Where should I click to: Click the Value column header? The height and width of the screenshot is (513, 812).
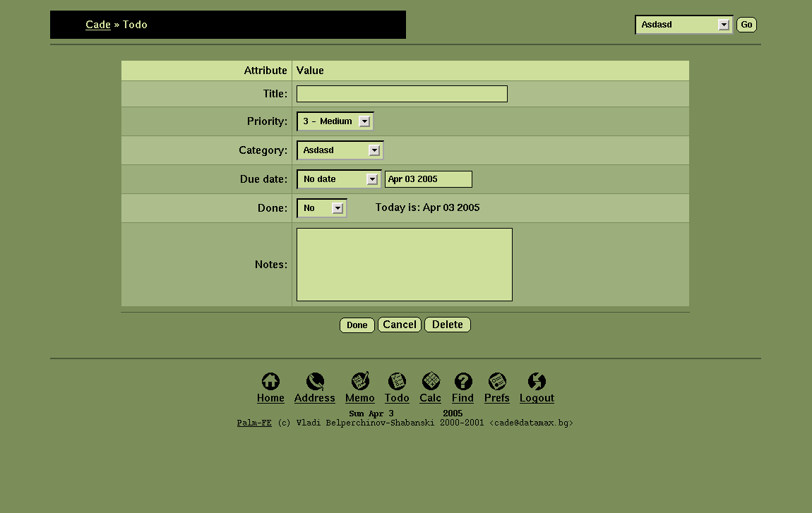pyautogui.click(x=310, y=71)
